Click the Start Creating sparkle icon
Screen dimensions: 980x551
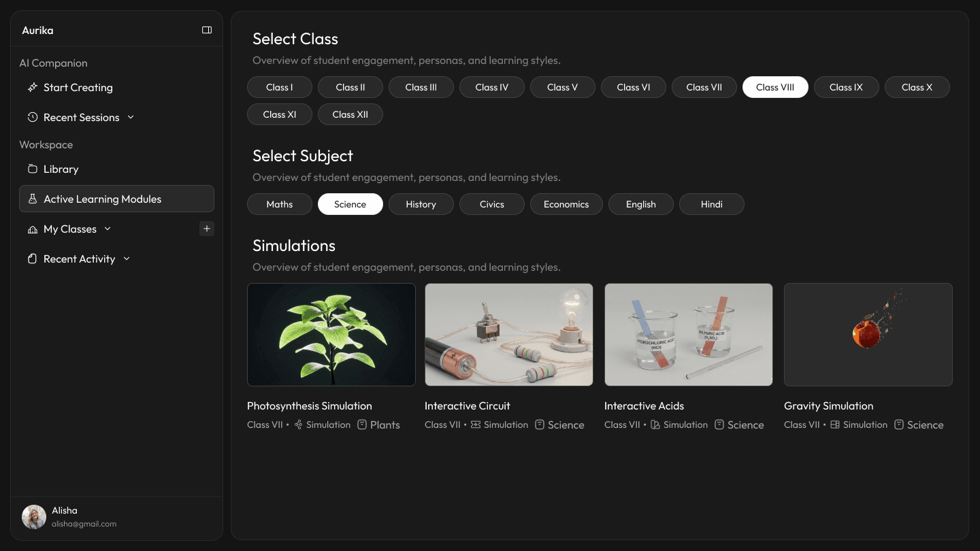click(x=32, y=87)
